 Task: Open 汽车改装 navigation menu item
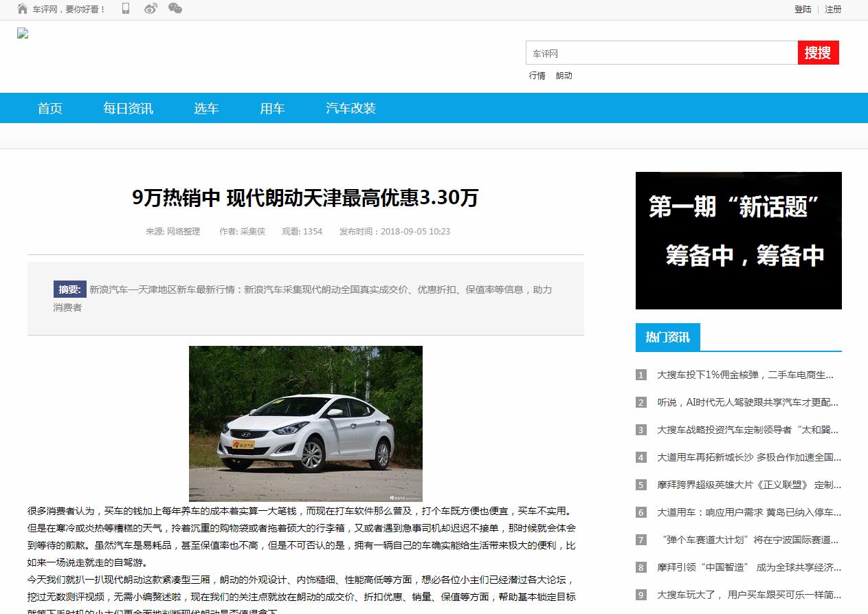350,108
